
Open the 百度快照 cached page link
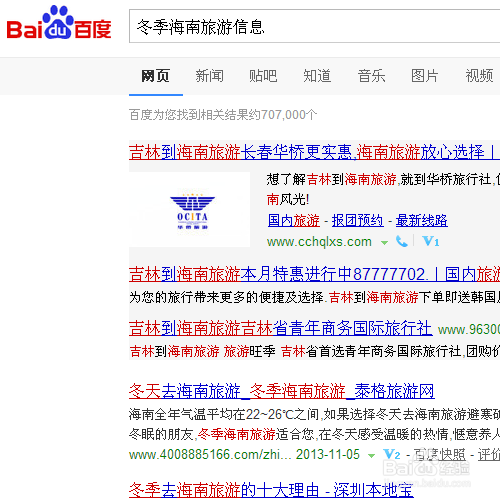(x=439, y=454)
